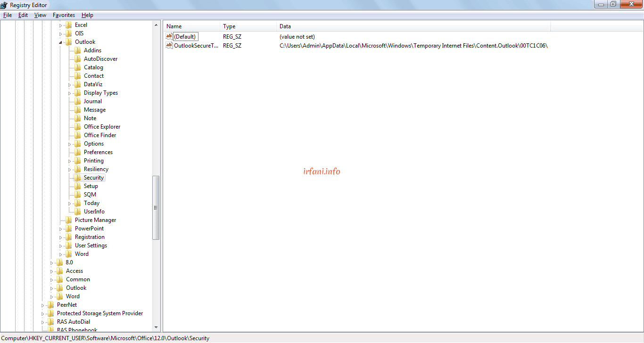Click the Registry Editor title bar icon
644x343 pixels.
4,5
